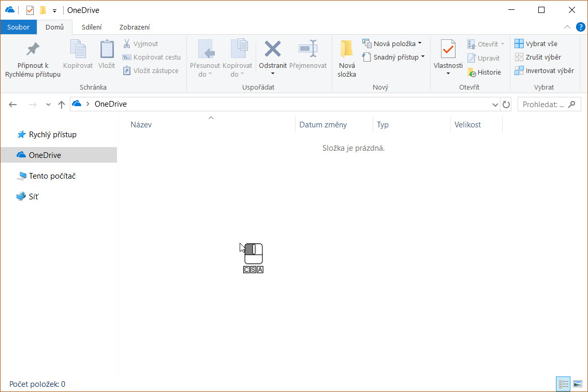The width and height of the screenshot is (588, 392).
Task: Go up one level with the up arrow
Action: 62,104
